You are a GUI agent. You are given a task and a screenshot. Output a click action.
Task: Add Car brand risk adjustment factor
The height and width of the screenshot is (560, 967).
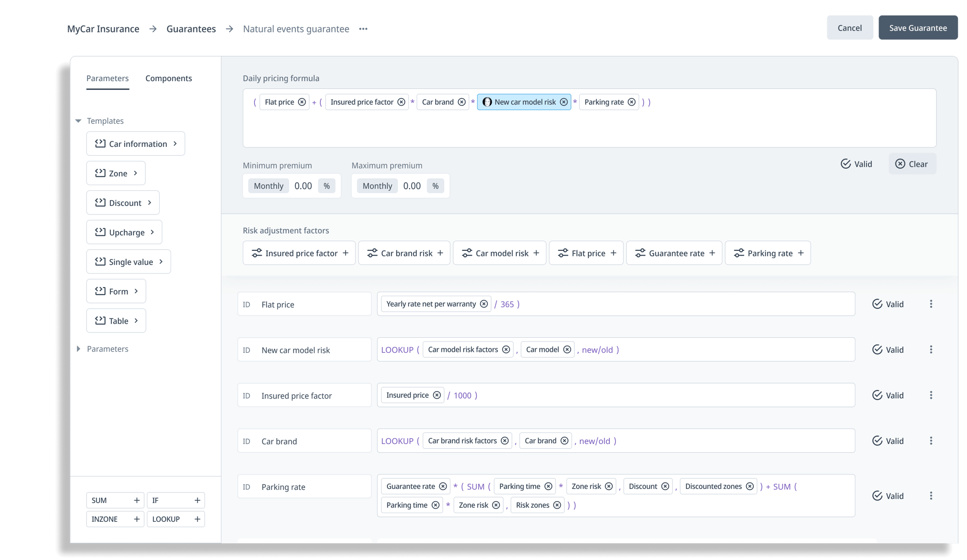(440, 253)
